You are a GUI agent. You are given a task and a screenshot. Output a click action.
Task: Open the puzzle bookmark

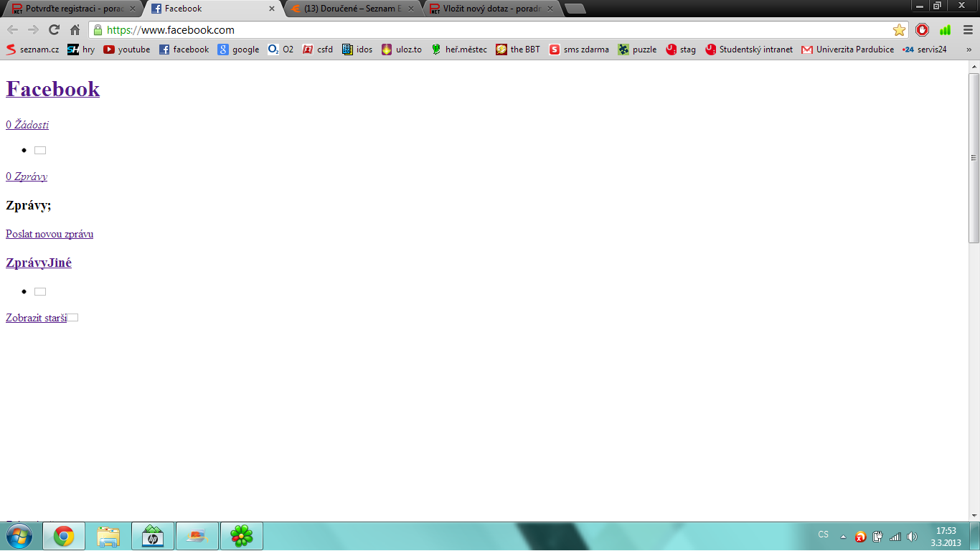click(x=637, y=50)
